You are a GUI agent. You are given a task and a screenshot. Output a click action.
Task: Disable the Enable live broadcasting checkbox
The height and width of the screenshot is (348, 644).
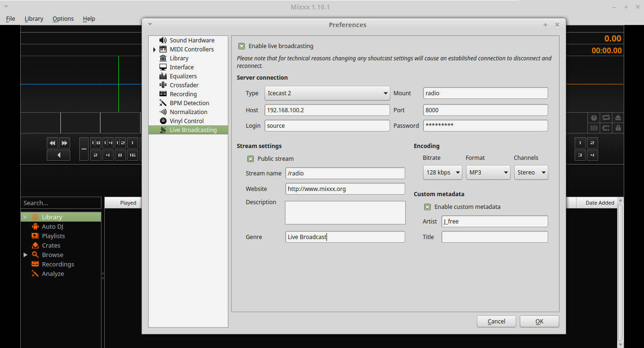pos(242,46)
